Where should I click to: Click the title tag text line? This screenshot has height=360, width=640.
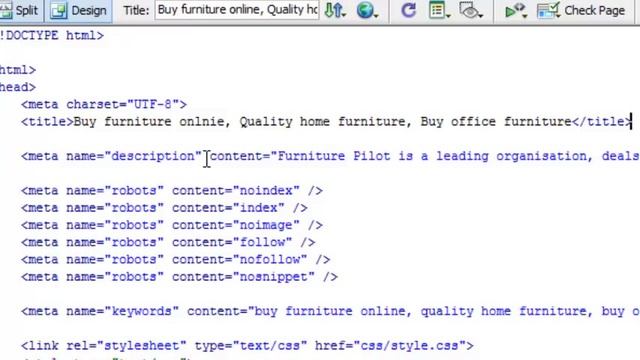(327, 122)
